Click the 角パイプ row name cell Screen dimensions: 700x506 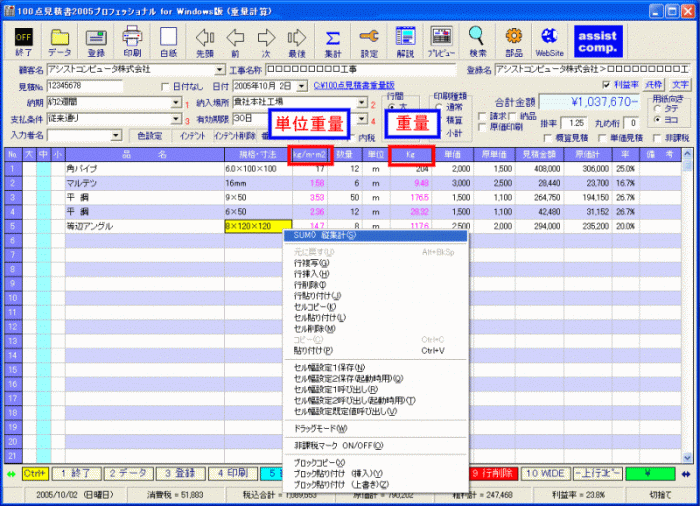145,169
